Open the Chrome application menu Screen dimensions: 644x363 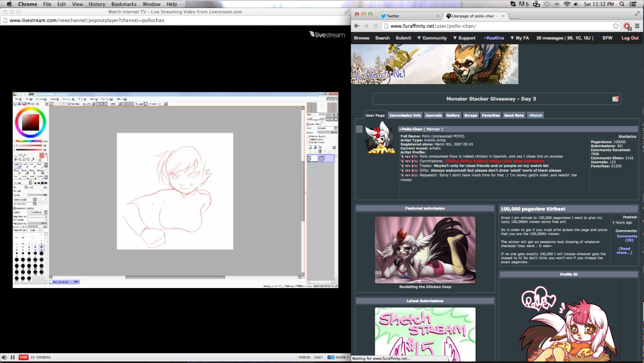click(28, 4)
